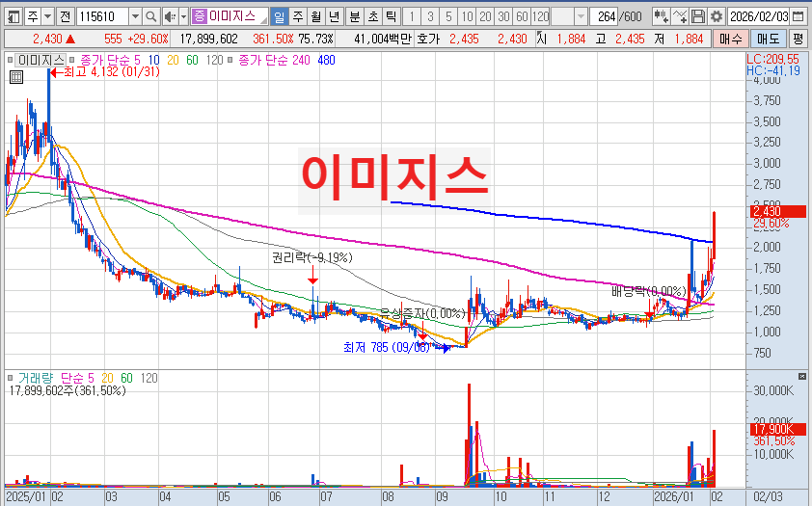Click the purple 종 badge icon
Viewport: 812px width, 506px height.
tap(199, 16)
